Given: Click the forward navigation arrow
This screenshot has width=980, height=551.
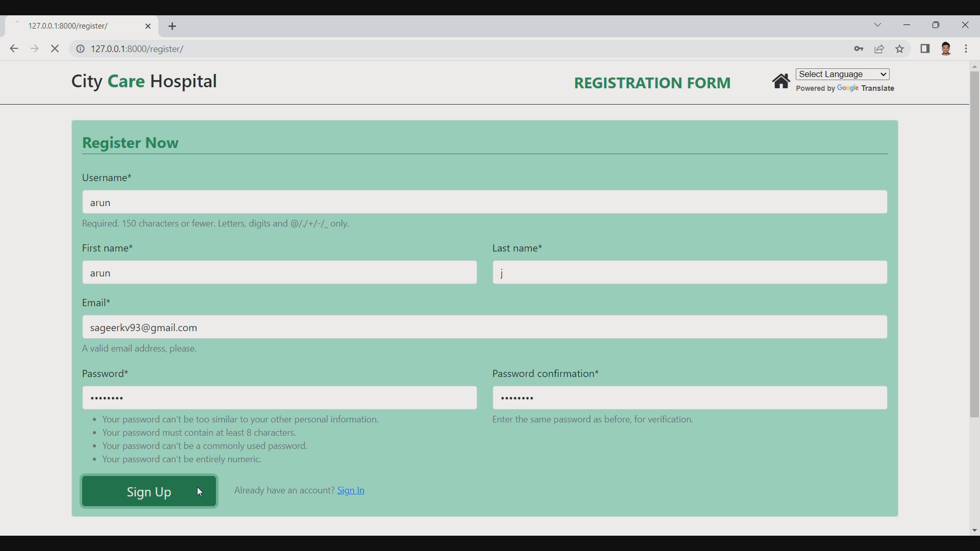Looking at the screenshot, I should click(x=34, y=48).
